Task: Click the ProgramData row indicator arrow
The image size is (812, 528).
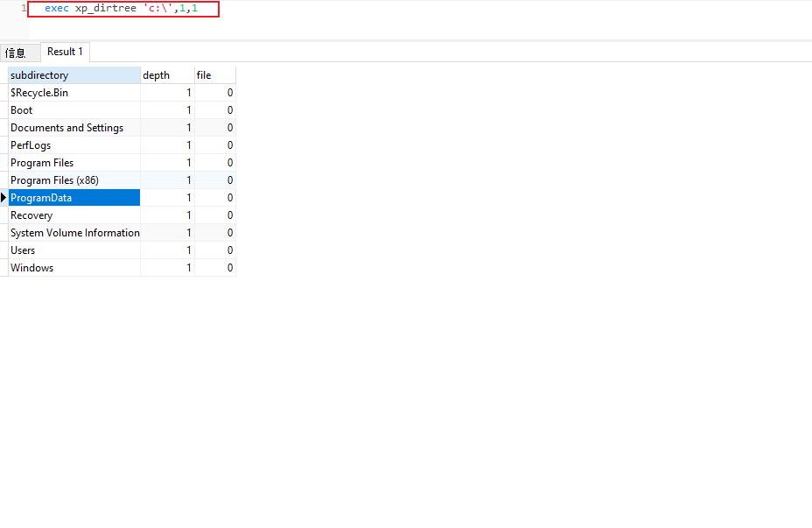Action: tap(3, 197)
